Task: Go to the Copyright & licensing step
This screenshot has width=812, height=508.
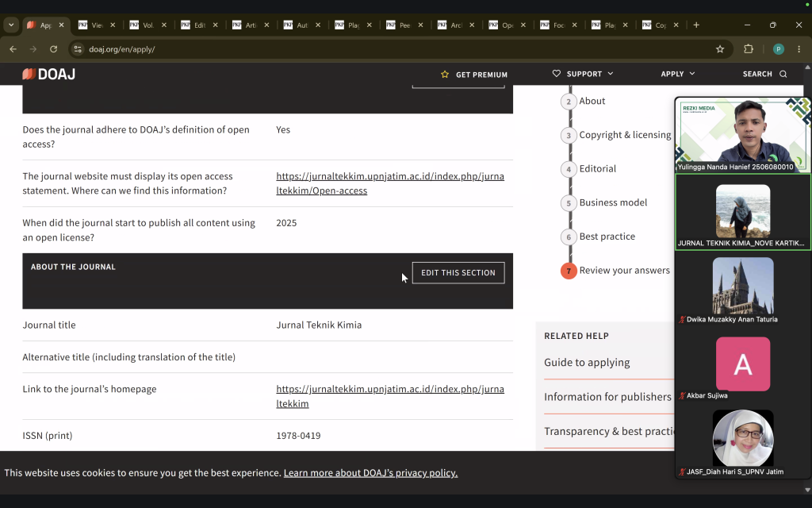Action: point(625,135)
